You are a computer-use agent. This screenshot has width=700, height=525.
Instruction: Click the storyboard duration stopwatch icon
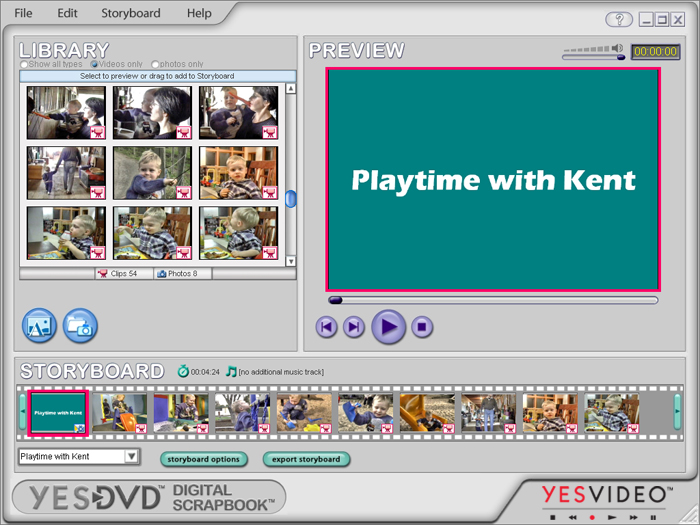click(183, 371)
